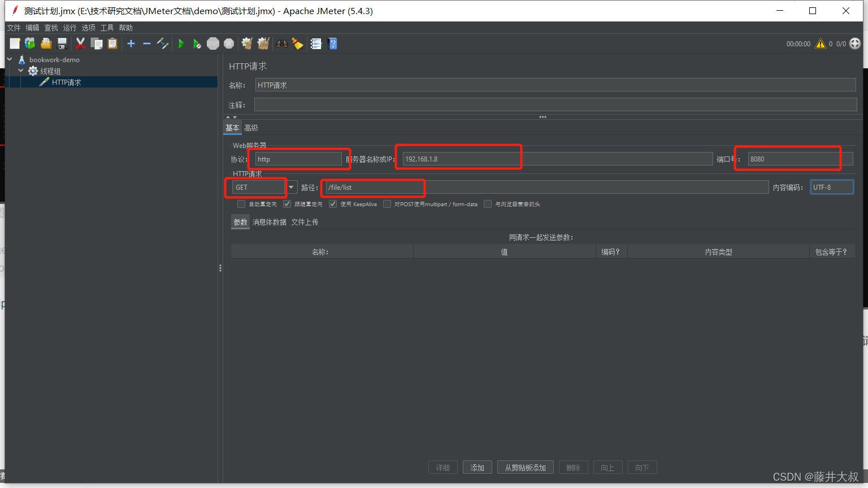The image size is (868, 488).
Task: Click the 路径 field containing /file/list
Action: (547, 187)
